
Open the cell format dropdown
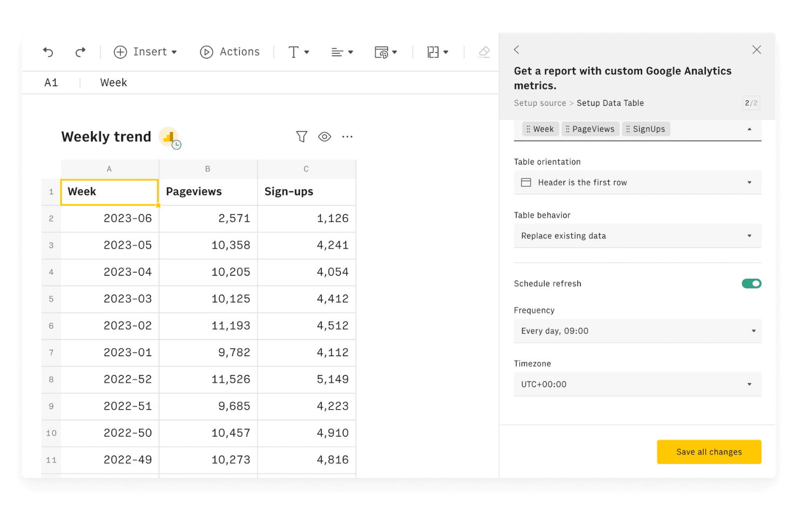pos(386,52)
